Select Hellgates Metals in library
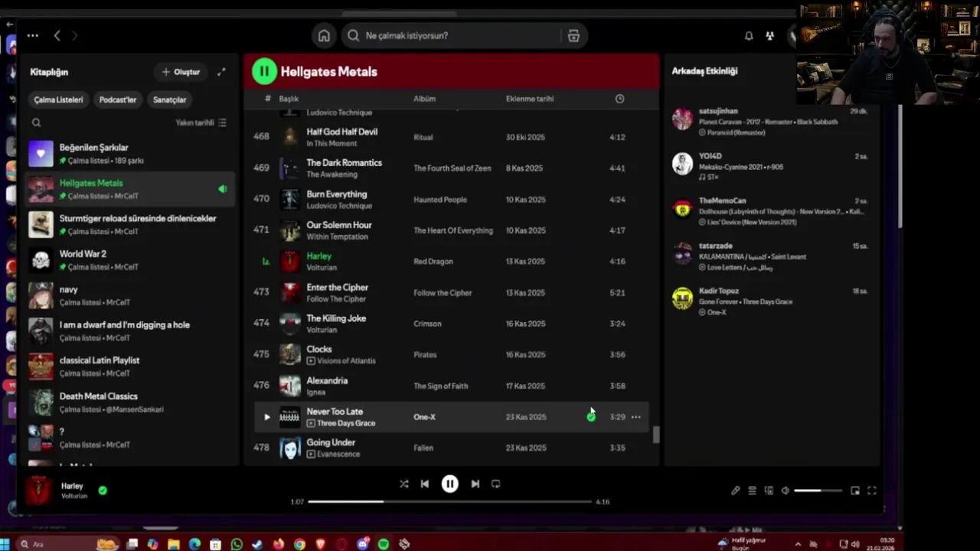 (130, 189)
